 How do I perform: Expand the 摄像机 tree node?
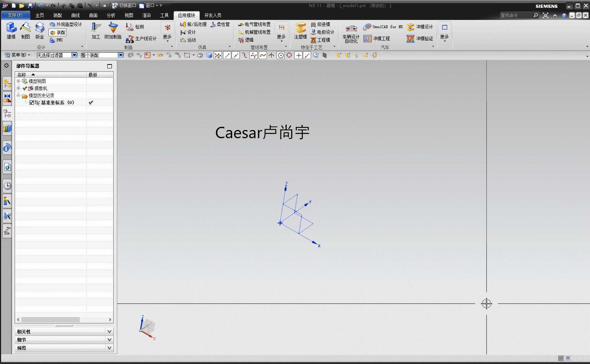(x=18, y=88)
